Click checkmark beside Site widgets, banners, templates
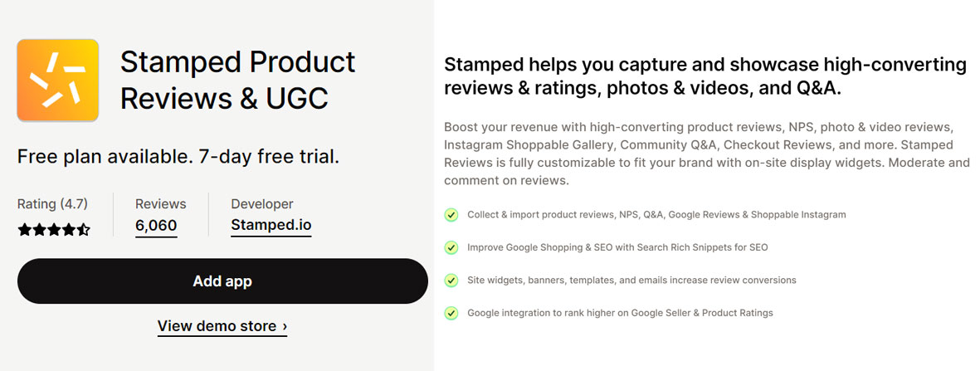The image size is (980, 371). click(x=451, y=280)
